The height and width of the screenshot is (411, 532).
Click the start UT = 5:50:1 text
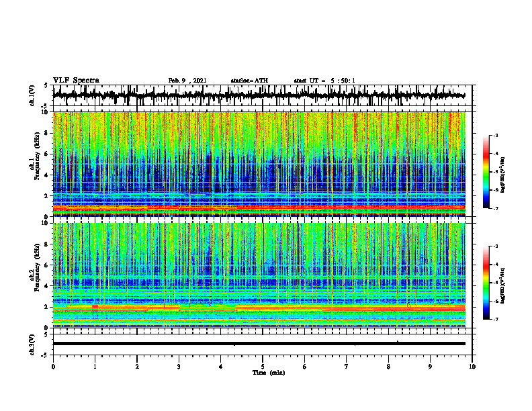324,81
